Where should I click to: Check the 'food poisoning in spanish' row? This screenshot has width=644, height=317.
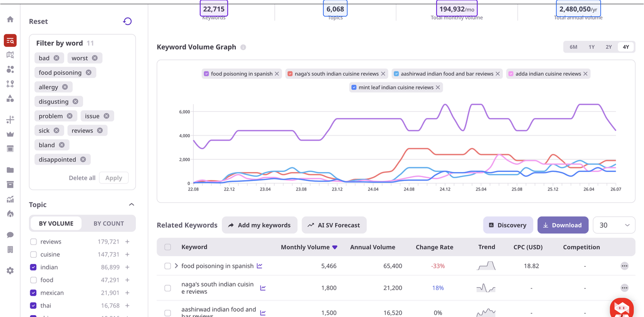pos(168,266)
